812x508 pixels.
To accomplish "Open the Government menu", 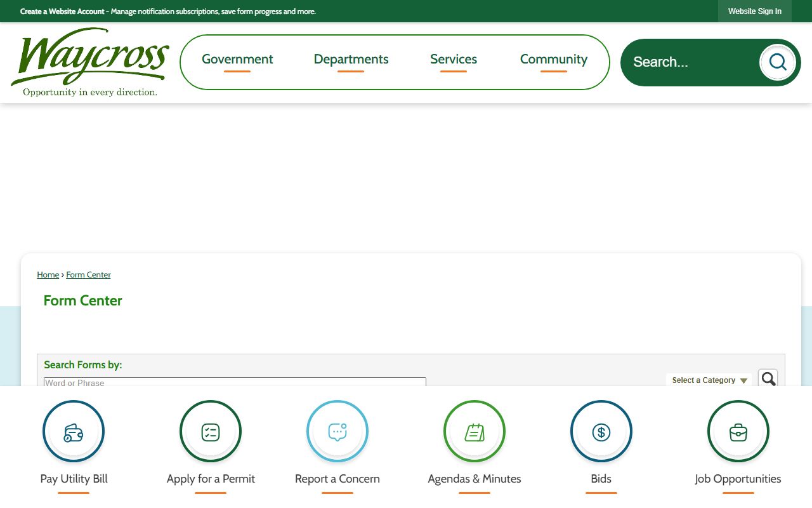I will [237, 59].
